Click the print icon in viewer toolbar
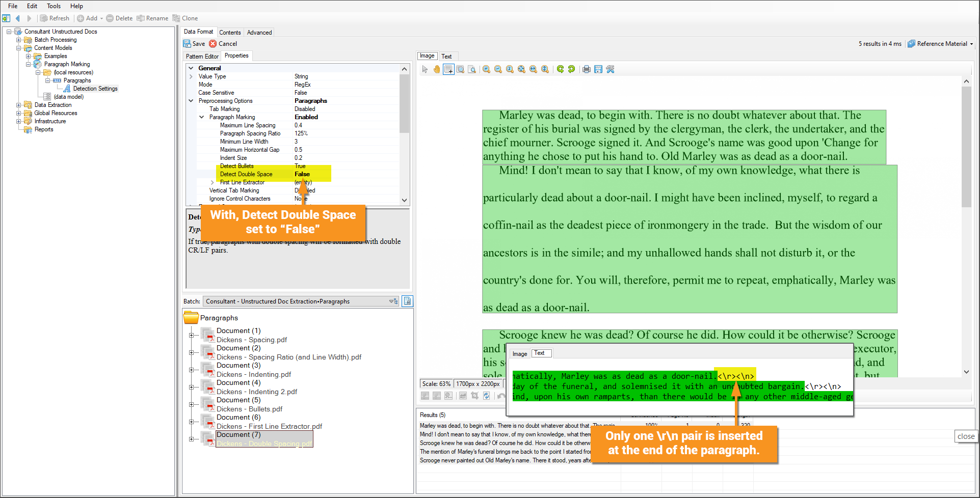 pyautogui.click(x=587, y=69)
